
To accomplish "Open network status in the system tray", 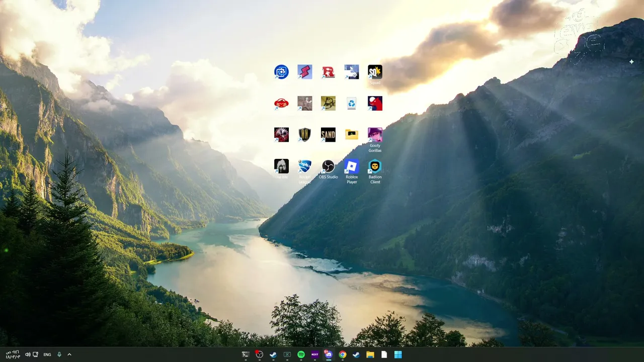I will pyautogui.click(x=36, y=354).
